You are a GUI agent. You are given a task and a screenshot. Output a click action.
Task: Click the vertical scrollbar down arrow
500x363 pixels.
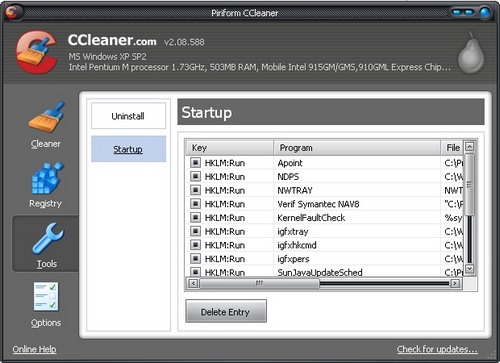(469, 269)
